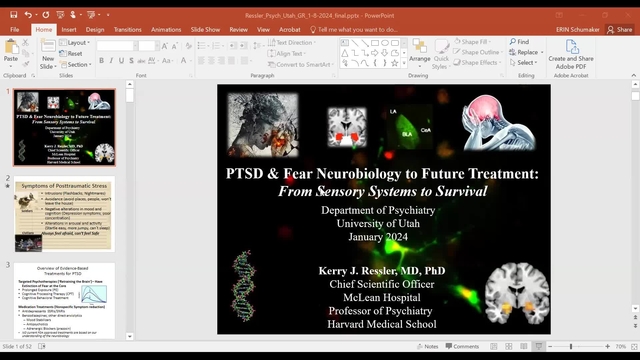Click the Zoom out minus button
640x360 pixels.
click(x=550, y=346)
